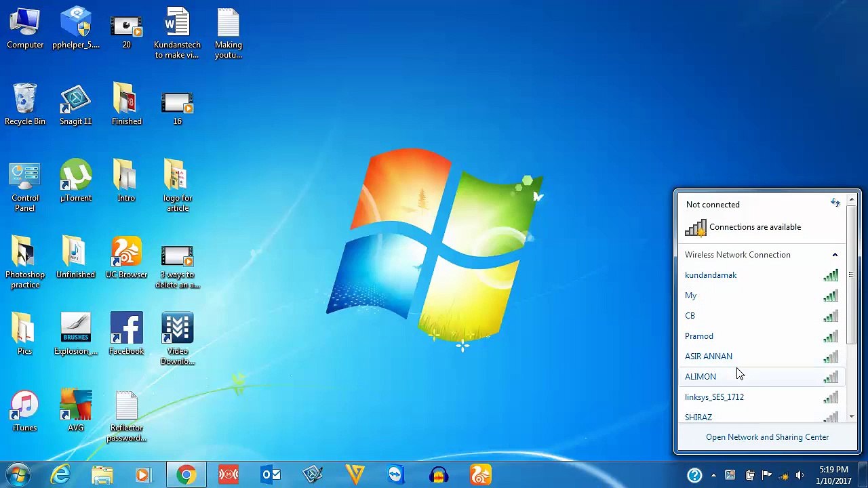This screenshot has height=488, width=868.
Task: Click the pen and drafting-triangle taskbar icon
Action: [313, 474]
